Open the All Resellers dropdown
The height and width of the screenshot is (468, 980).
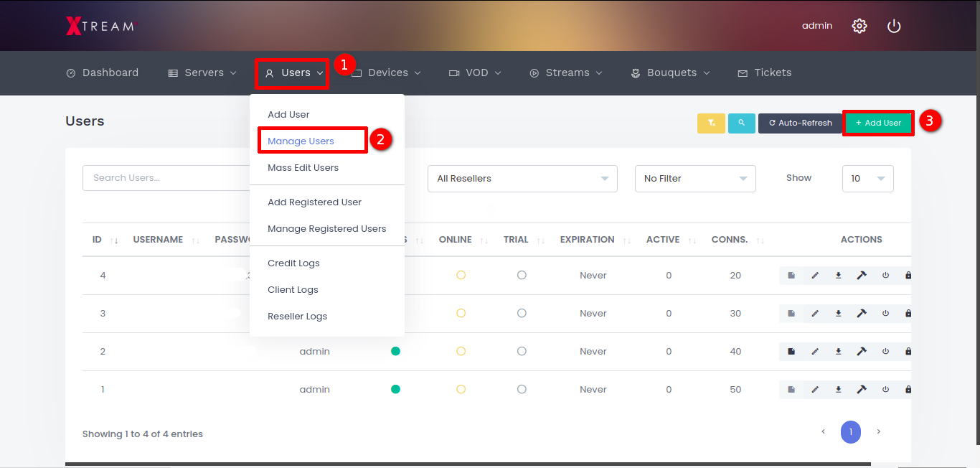click(522, 179)
